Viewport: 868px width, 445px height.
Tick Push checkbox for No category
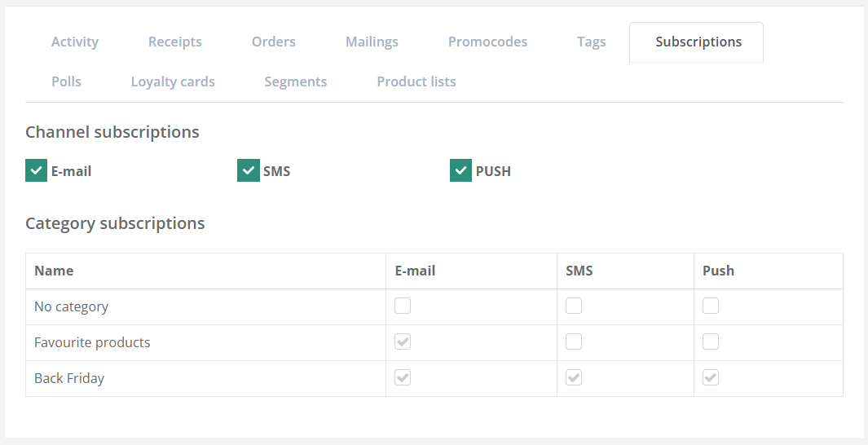711,306
